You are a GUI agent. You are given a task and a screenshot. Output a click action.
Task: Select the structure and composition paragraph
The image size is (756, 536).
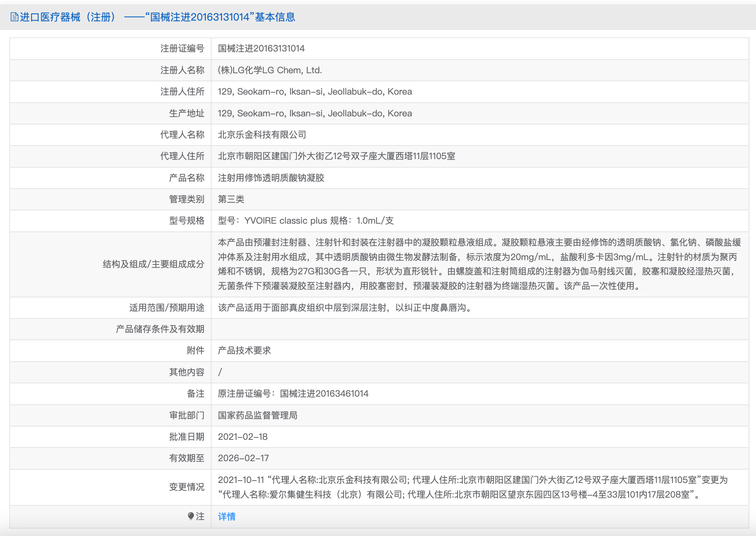coord(479,264)
